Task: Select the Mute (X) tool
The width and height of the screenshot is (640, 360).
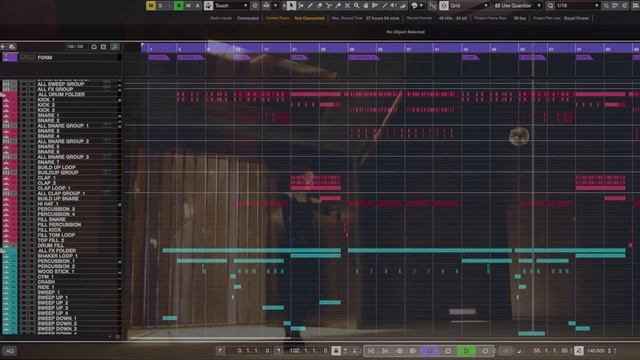Action: point(347,5)
